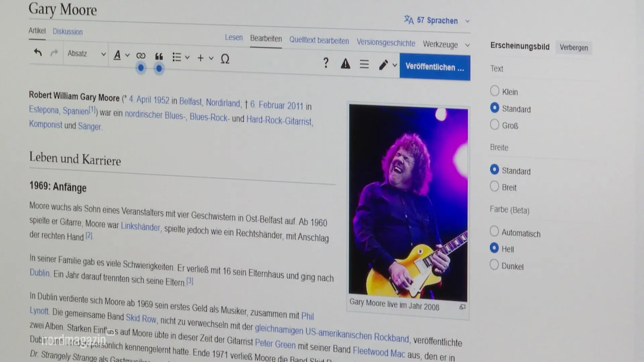The height and width of the screenshot is (362, 644).
Task: Click the hamburger page options icon
Action: click(364, 64)
